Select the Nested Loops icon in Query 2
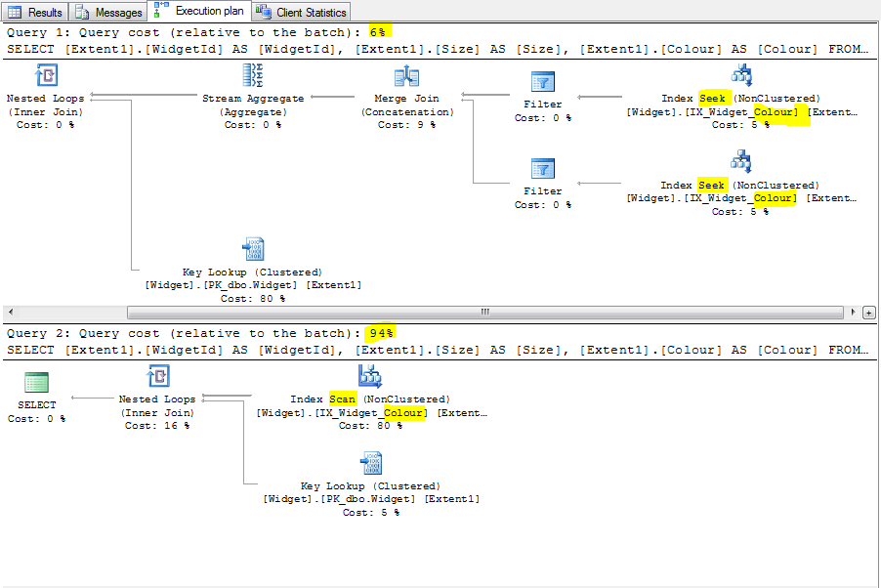881x588 pixels. click(x=158, y=375)
